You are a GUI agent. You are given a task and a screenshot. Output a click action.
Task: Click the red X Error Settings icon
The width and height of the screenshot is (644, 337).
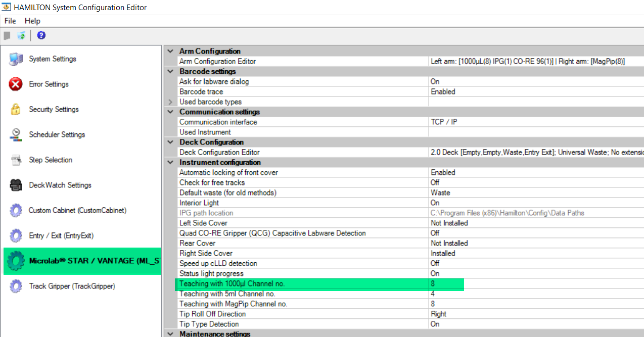[16, 84]
